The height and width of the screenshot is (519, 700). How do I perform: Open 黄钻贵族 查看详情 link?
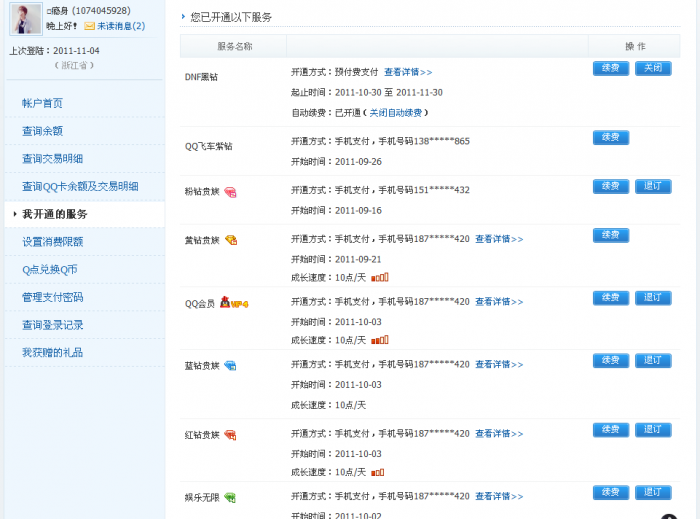click(499, 239)
